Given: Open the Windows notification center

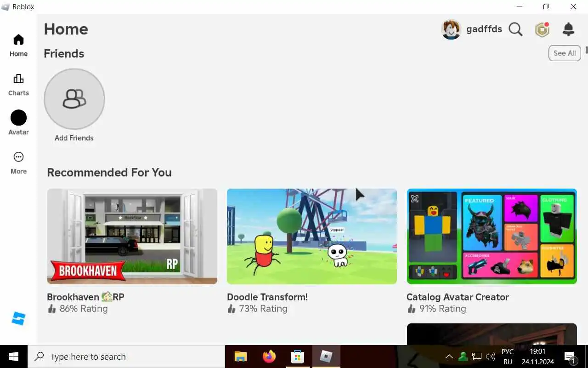Looking at the screenshot, I should (570, 357).
